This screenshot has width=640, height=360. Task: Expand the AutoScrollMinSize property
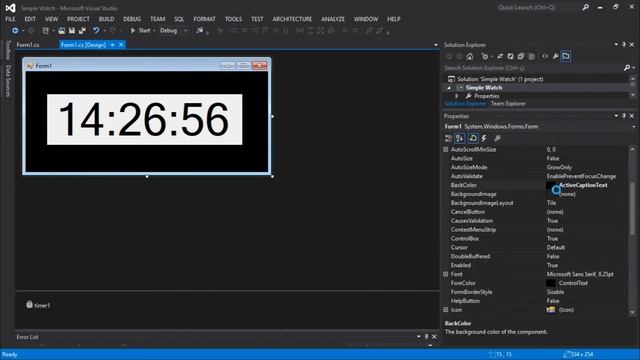(446, 149)
